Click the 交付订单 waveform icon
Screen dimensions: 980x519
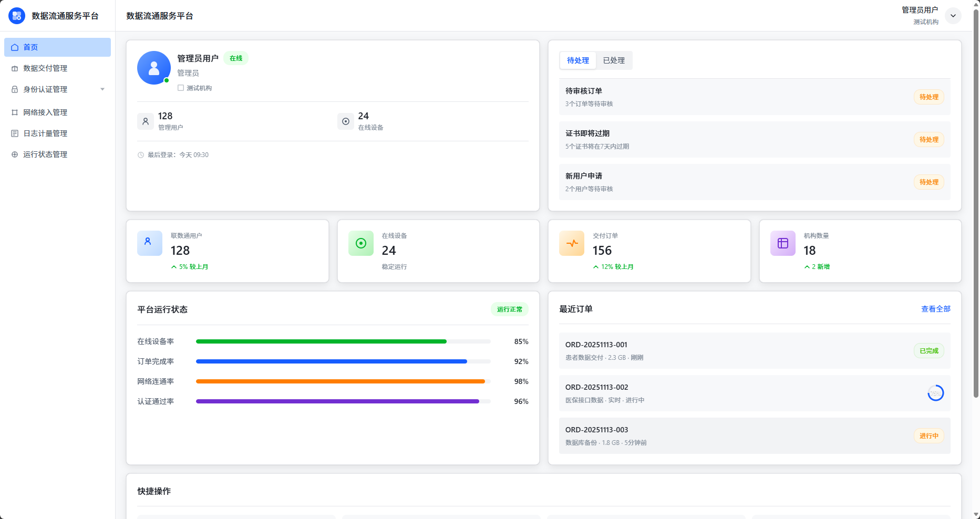tap(572, 243)
